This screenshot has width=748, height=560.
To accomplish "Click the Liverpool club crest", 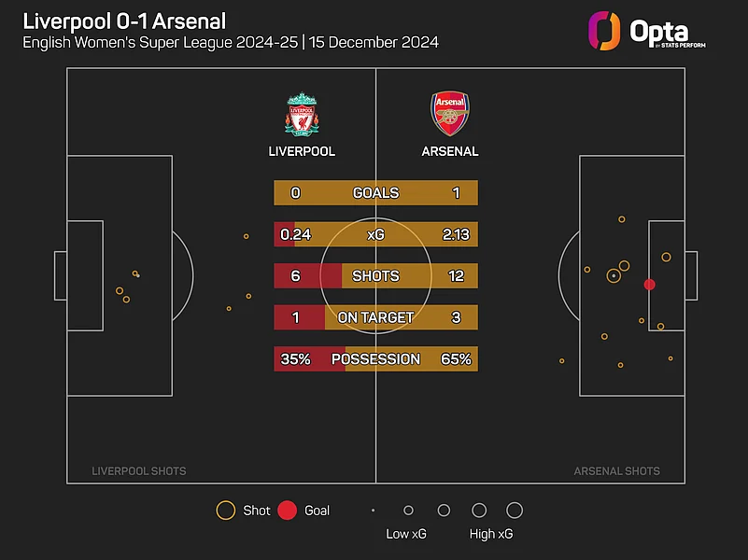I will click(302, 114).
